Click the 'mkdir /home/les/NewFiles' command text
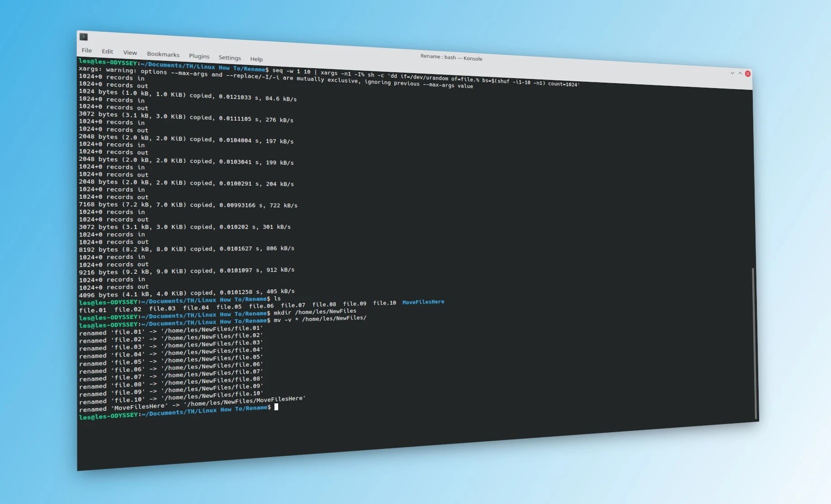831x504 pixels. coord(315,312)
